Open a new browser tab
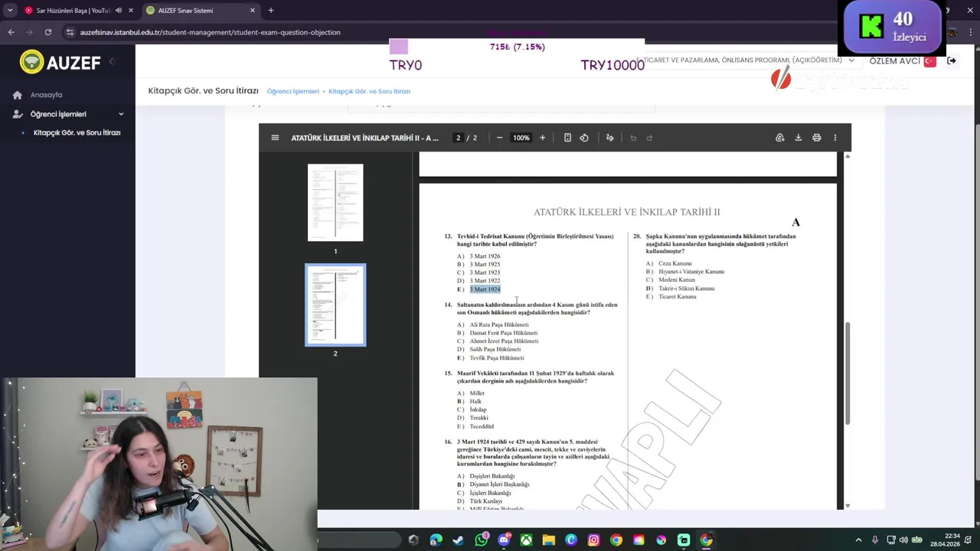The image size is (980, 551). (271, 11)
